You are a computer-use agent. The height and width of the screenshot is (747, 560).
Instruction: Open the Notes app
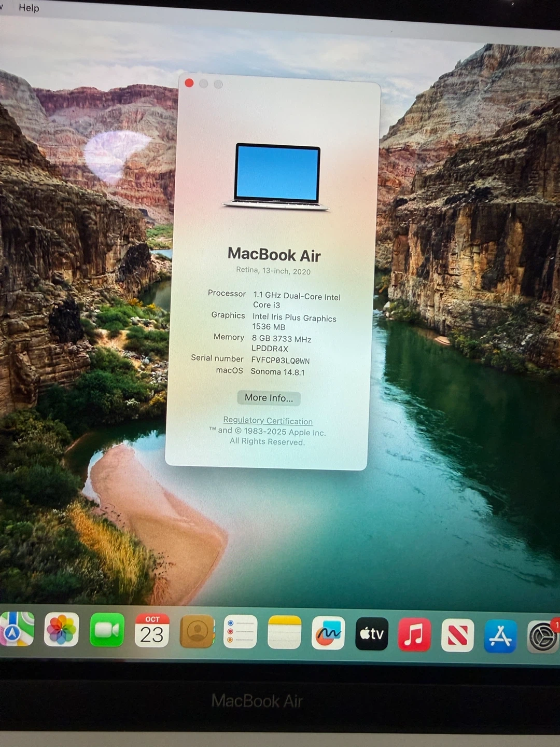pyautogui.click(x=284, y=632)
